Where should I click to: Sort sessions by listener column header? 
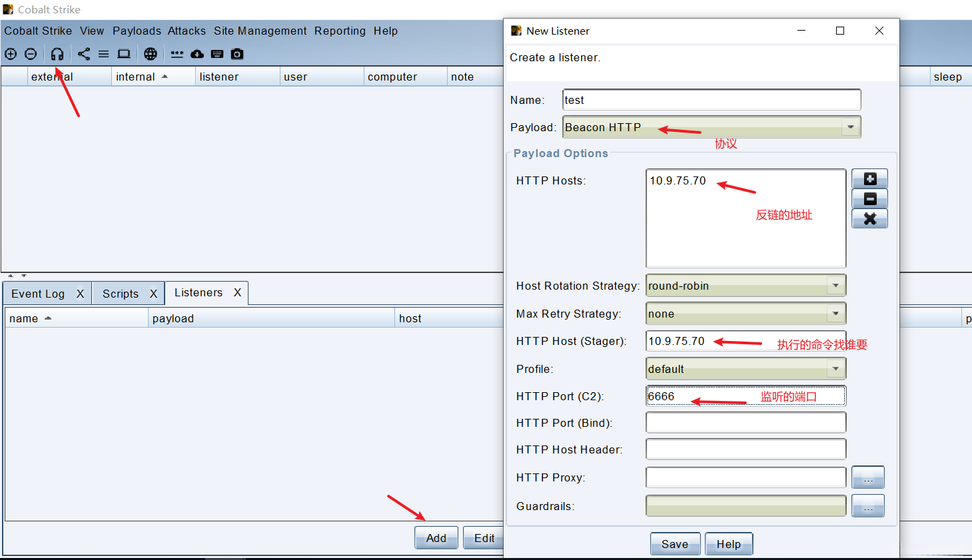pos(238,77)
